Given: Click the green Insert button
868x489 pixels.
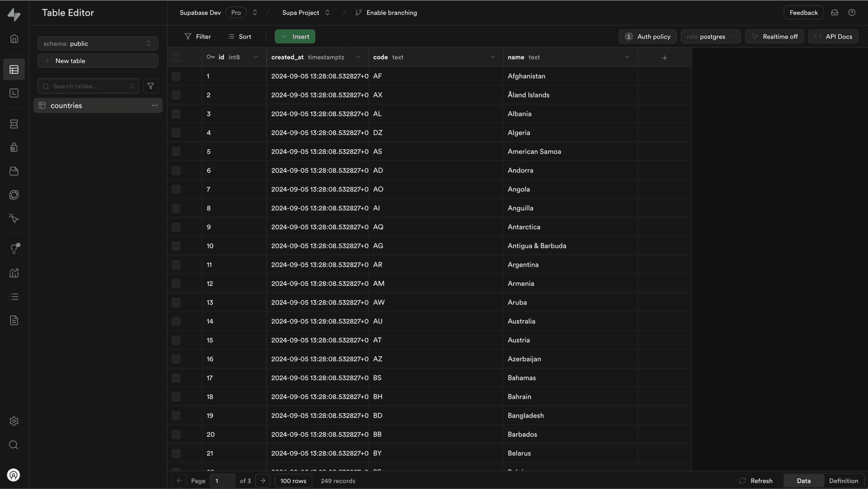Looking at the screenshot, I should (x=295, y=37).
